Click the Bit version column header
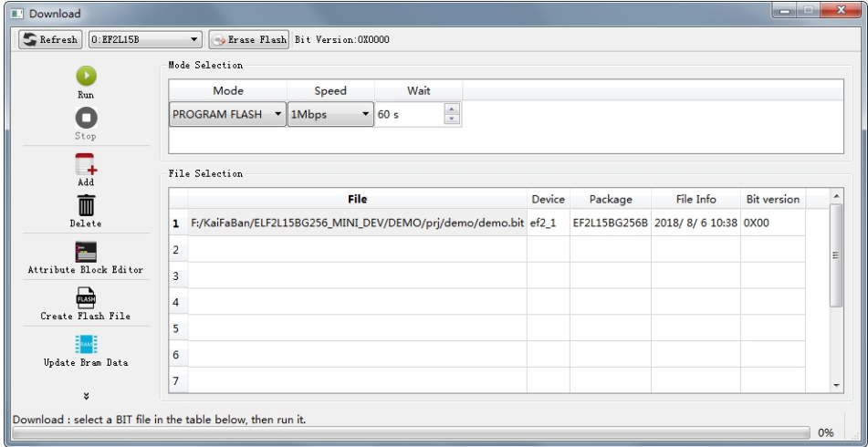Image resolution: width=868 pixels, height=447 pixels. (772, 199)
